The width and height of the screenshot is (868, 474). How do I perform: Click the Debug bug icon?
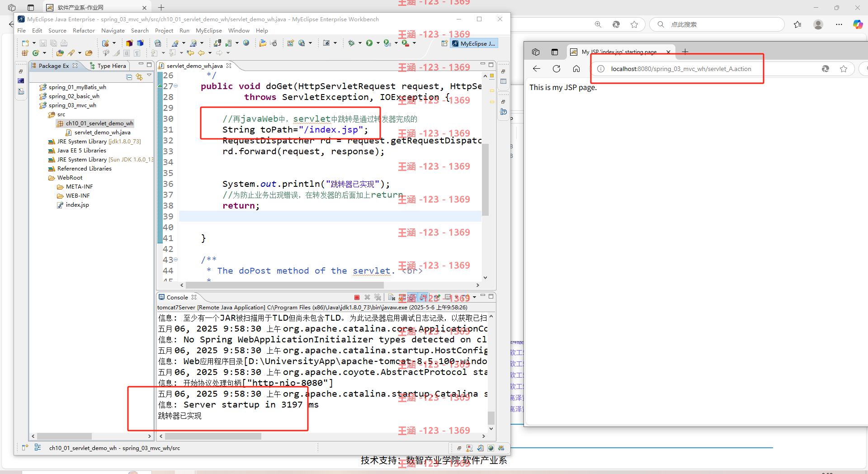pos(351,43)
